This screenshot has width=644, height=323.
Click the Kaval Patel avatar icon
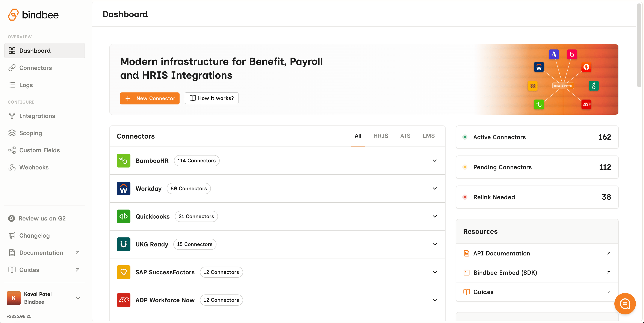(x=14, y=298)
